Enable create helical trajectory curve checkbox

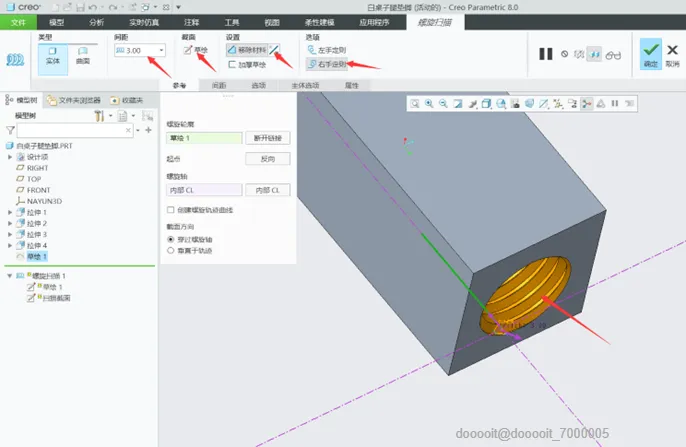(x=171, y=210)
